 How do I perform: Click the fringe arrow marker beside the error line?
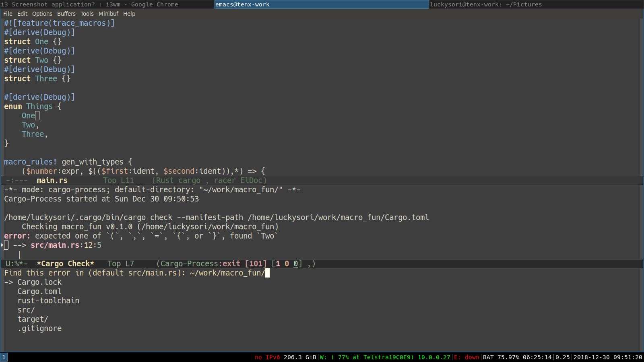(x=2, y=245)
